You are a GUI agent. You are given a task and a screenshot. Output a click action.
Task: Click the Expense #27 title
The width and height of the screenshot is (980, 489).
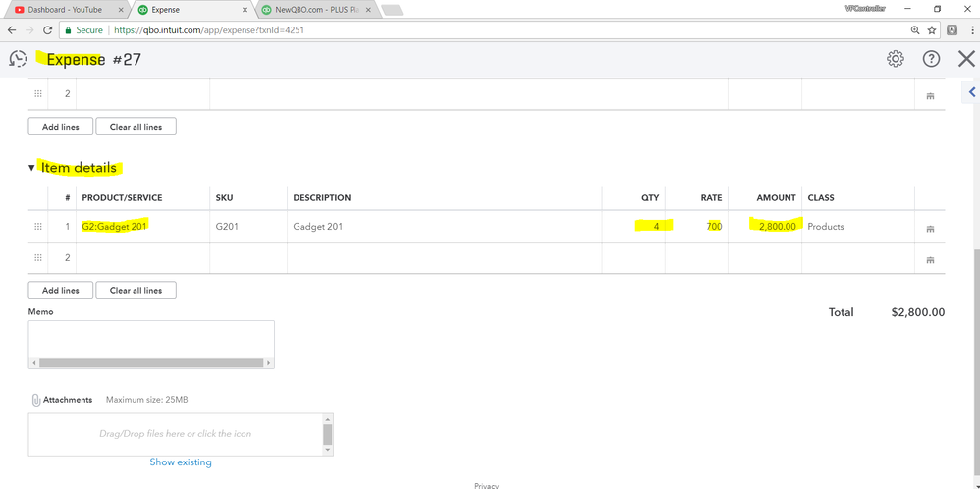pyautogui.click(x=93, y=59)
